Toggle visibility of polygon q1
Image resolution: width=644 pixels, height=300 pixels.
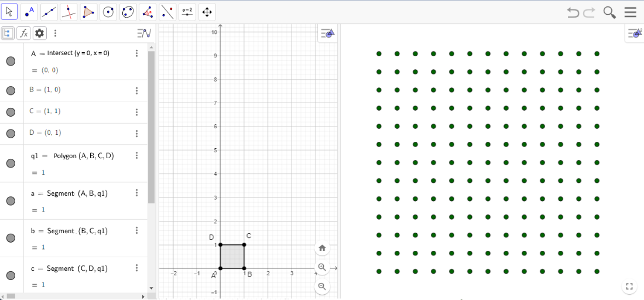(x=11, y=163)
